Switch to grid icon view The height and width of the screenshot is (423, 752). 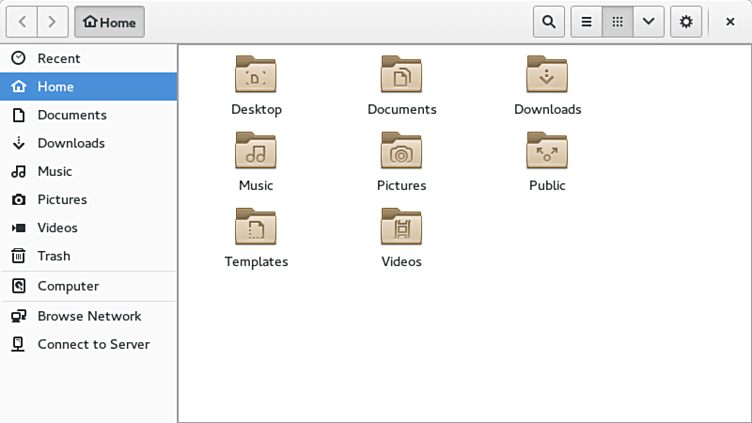click(x=618, y=22)
